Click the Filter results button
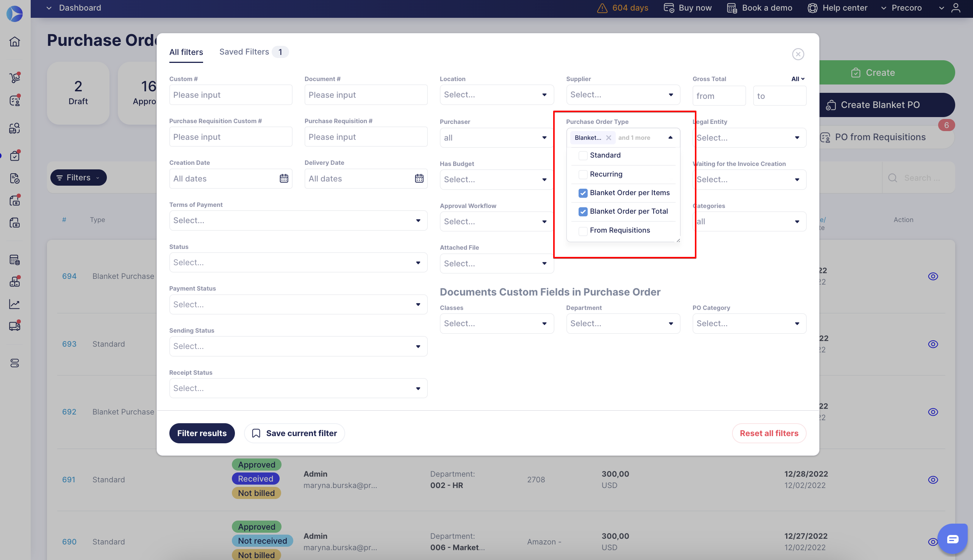This screenshot has height=560, width=973. [202, 433]
